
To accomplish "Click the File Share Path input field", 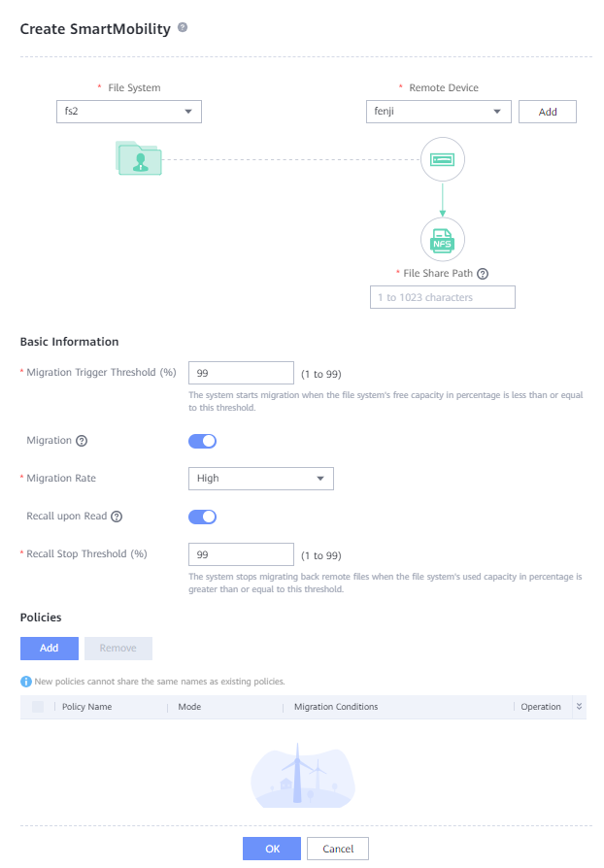I will point(443,297).
